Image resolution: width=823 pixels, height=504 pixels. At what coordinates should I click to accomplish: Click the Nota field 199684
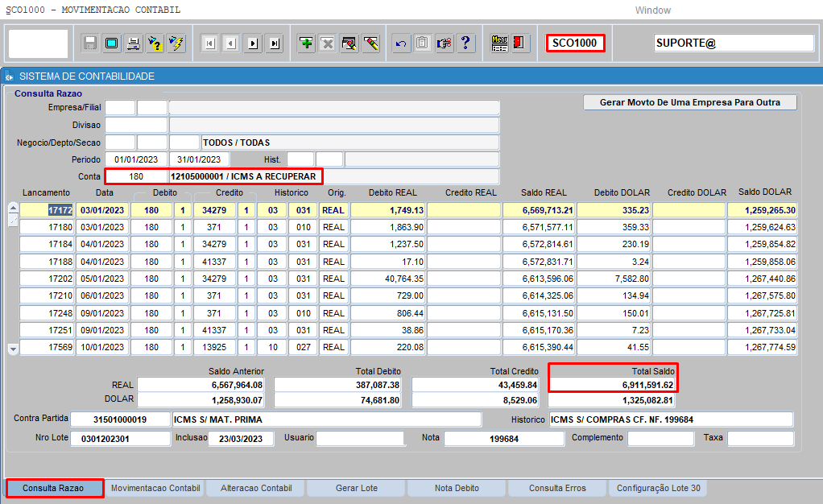[x=504, y=439]
